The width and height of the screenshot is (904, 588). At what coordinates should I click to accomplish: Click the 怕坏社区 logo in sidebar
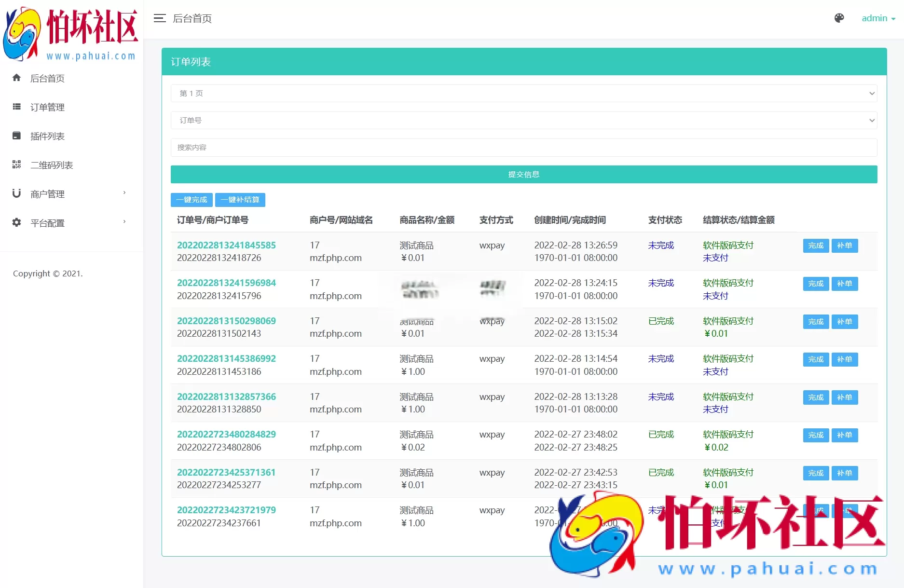tap(71, 34)
